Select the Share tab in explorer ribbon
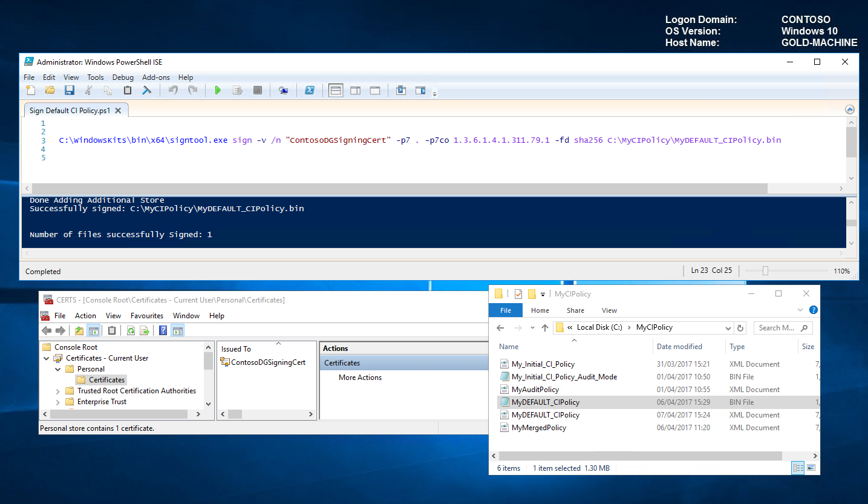The width and height of the screenshot is (868, 504). [x=575, y=310]
